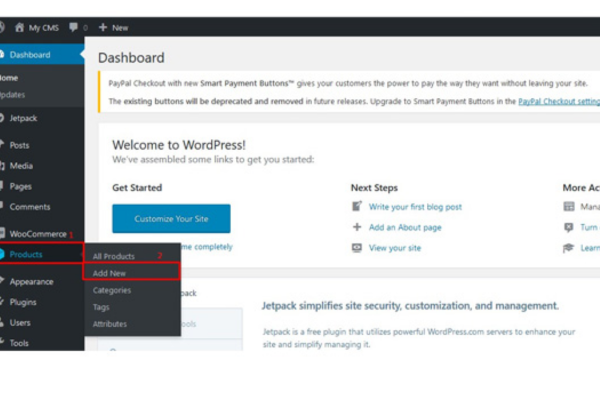Click the Get Started heading
600x400 pixels.
point(137,188)
